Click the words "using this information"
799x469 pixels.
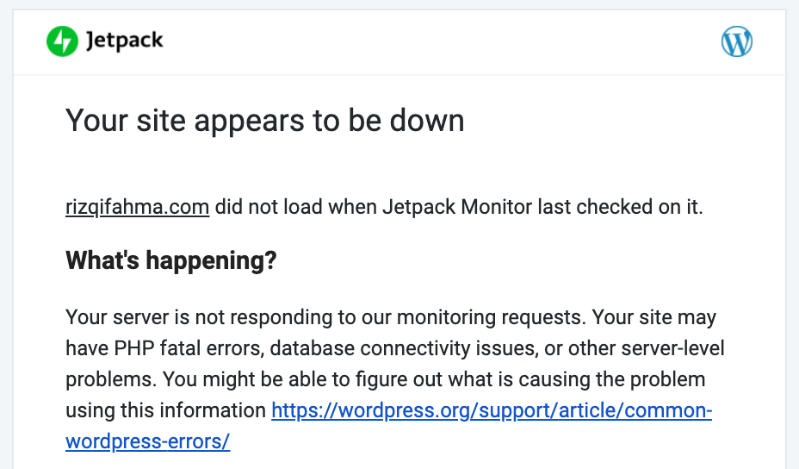pyautogui.click(x=165, y=411)
